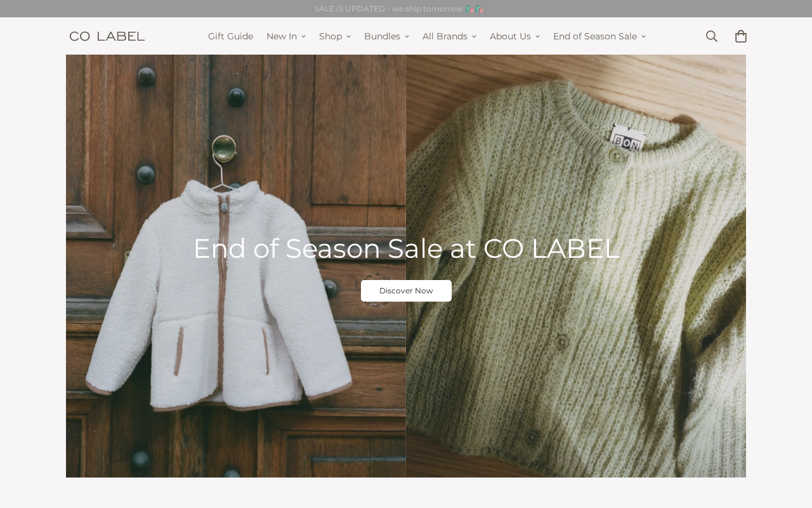Click the Discover Now button
The height and width of the screenshot is (508, 812).
coord(406,291)
